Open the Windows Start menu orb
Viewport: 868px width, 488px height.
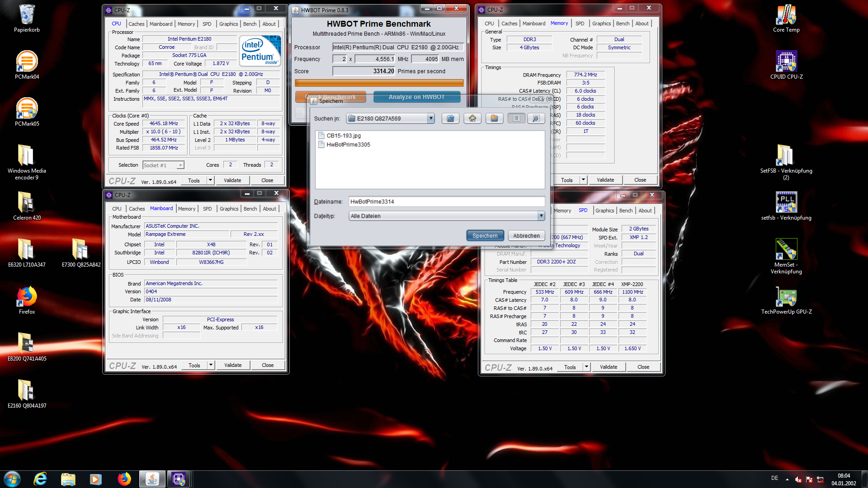click(12, 479)
